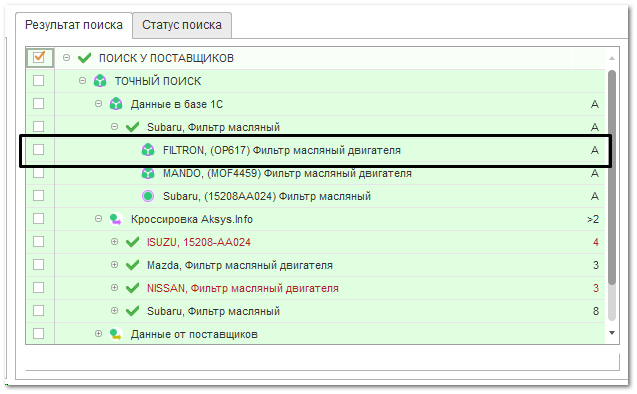
Task: Select Mazda, Фильтр масляный двигателя entry
Action: tap(240, 265)
